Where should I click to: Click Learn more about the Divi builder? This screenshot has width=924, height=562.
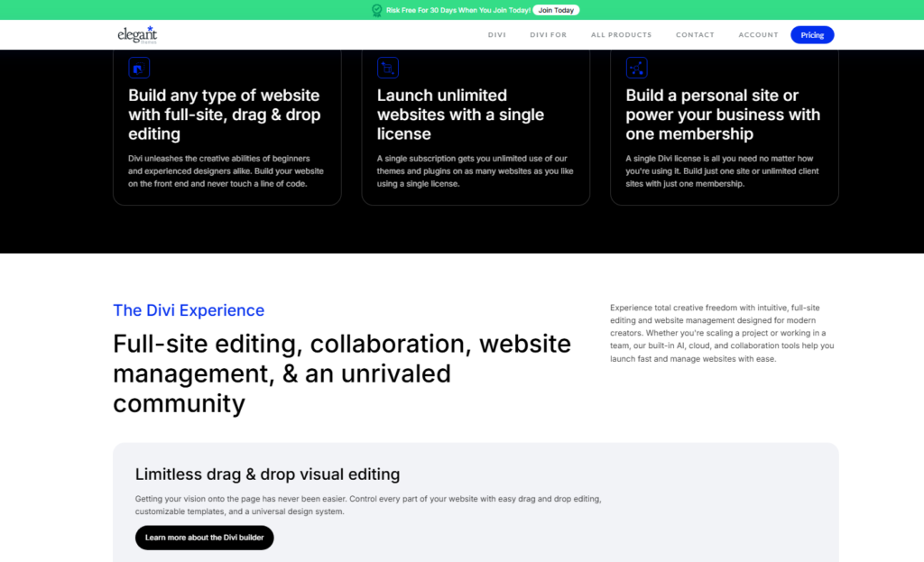click(205, 538)
